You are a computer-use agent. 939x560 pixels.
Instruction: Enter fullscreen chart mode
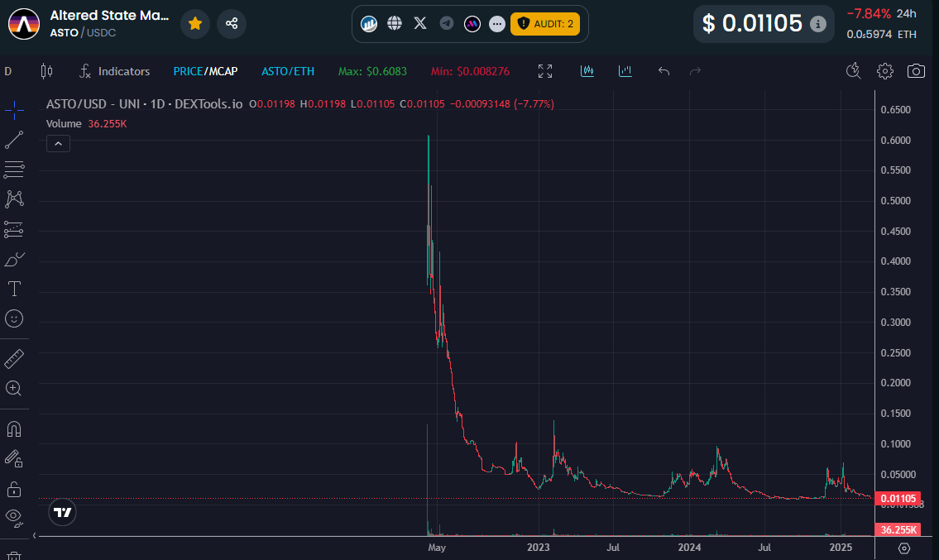pyautogui.click(x=545, y=71)
